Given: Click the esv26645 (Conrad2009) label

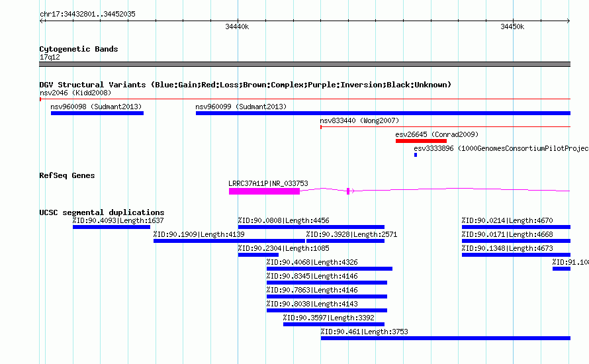Looking at the screenshot, I should pos(437,134).
